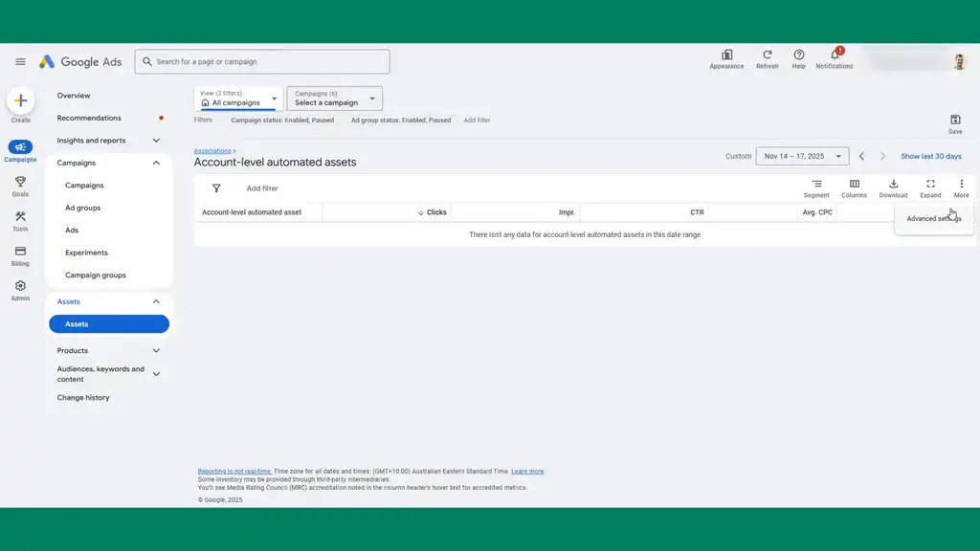
Task: Open Admin gear icon
Action: pyautogui.click(x=20, y=289)
